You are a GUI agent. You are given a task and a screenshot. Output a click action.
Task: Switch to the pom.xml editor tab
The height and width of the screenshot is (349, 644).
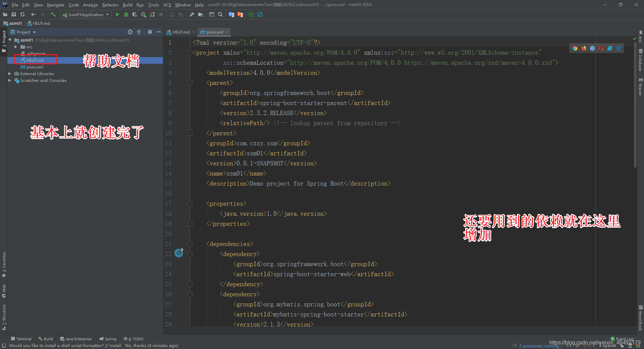click(x=215, y=32)
